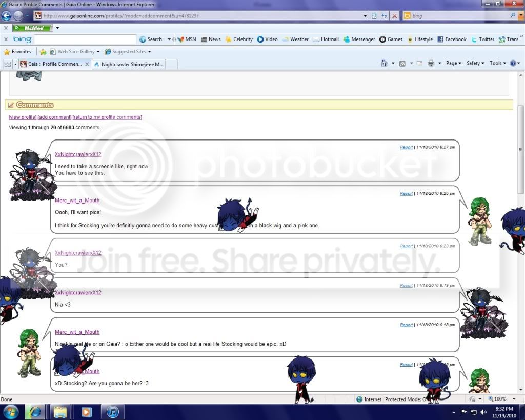Image resolution: width=525 pixels, height=420 pixels.
Task: Expand the Bing Search button dropdown
Action: [x=169, y=39]
